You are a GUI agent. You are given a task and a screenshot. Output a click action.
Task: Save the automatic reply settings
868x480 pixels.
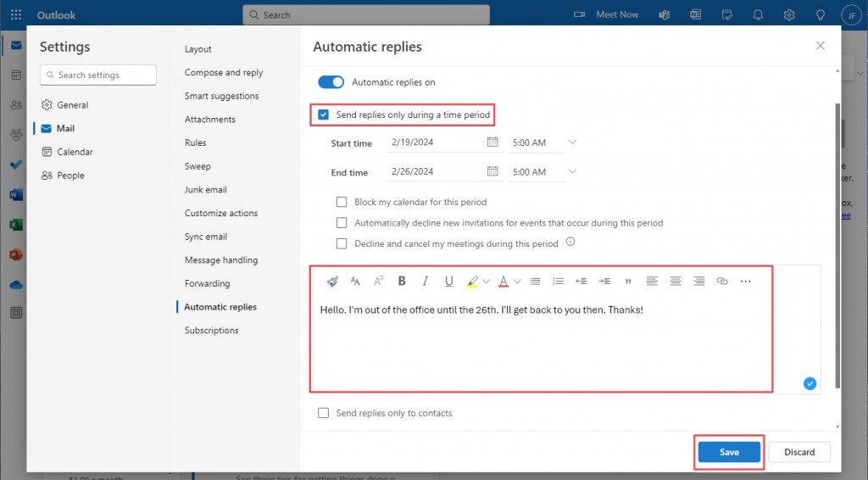pos(729,452)
